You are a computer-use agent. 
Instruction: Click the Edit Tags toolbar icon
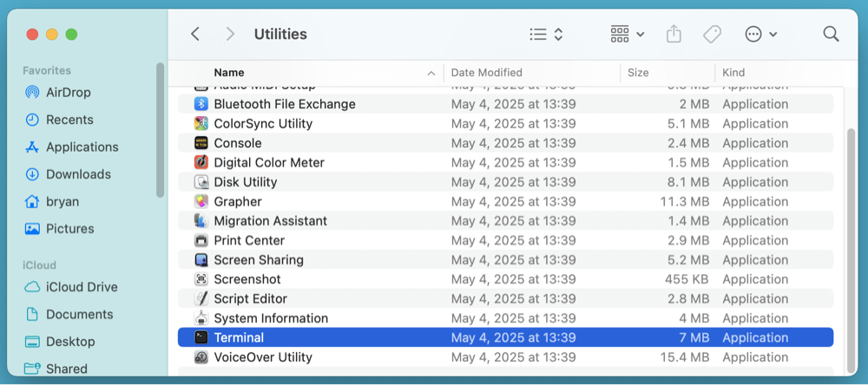[712, 34]
